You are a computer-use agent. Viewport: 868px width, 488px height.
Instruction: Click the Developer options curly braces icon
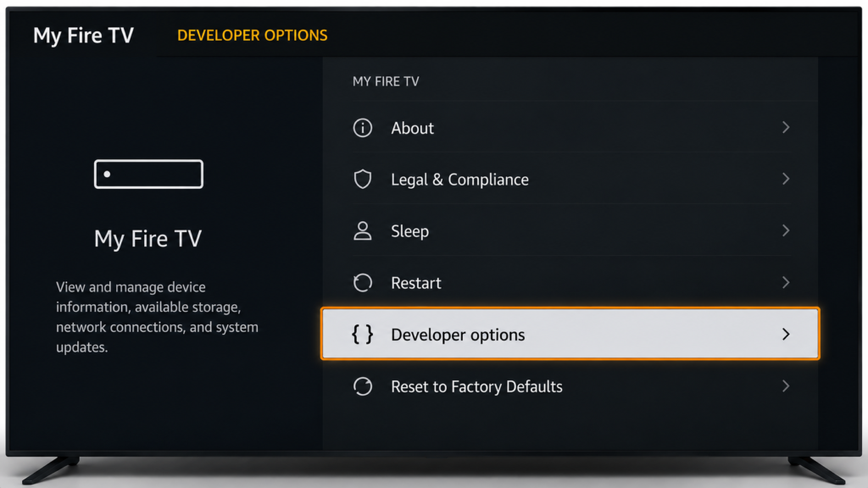[363, 334]
